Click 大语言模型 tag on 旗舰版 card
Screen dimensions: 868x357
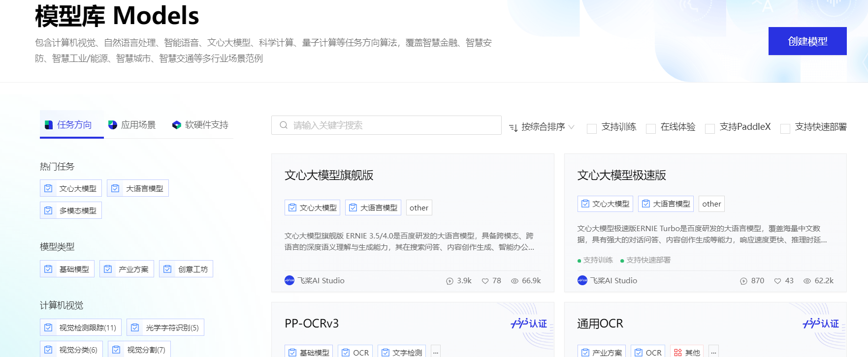(373, 208)
